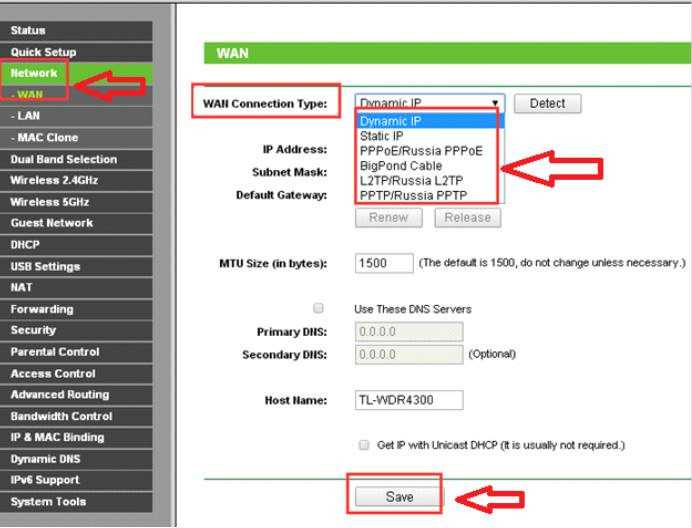692x528 pixels.
Task: Enable Get IP with Unicast DHCP
Action: pyautogui.click(x=364, y=445)
